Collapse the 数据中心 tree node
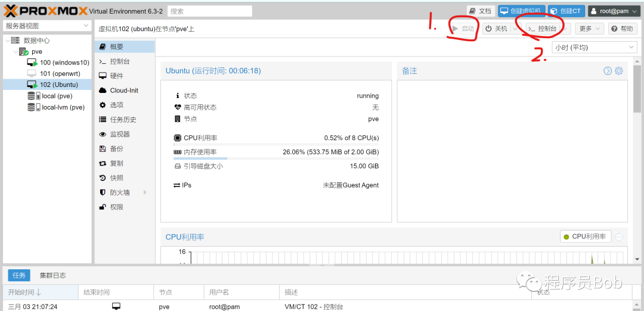Image resolution: width=644 pixels, height=311 pixels. coord(8,41)
